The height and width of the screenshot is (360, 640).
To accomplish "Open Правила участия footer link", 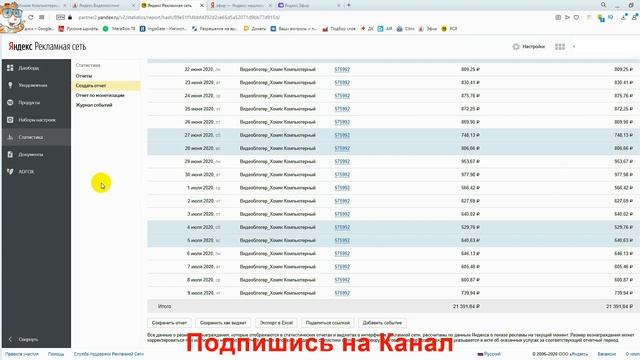I will (x=22, y=354).
